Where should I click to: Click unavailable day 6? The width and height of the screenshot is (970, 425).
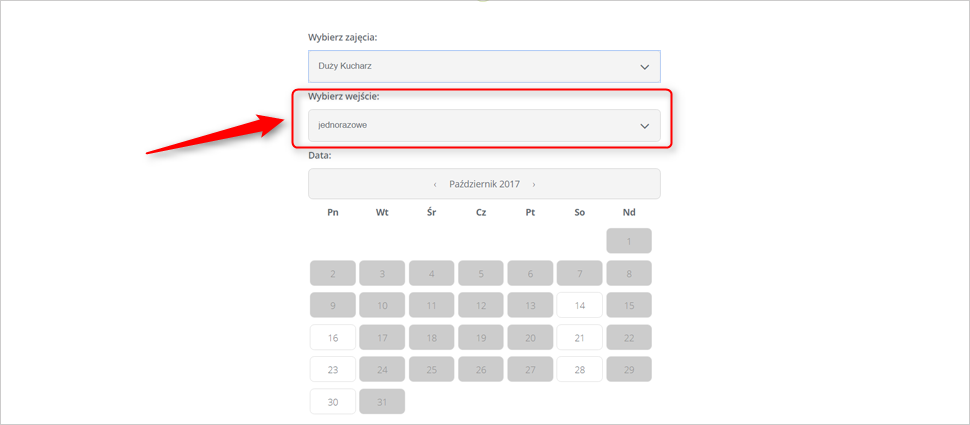point(530,273)
